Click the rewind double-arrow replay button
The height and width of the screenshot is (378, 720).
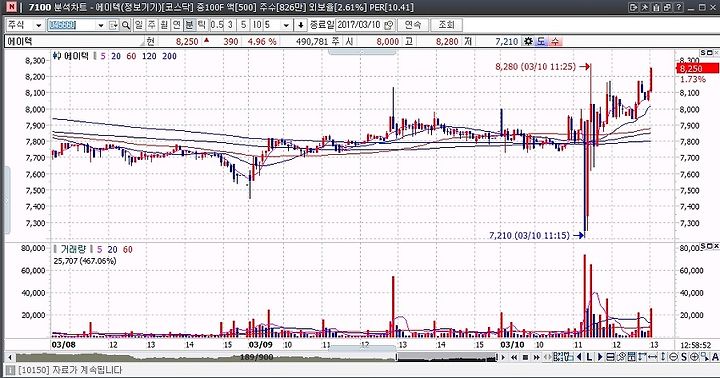514,357
